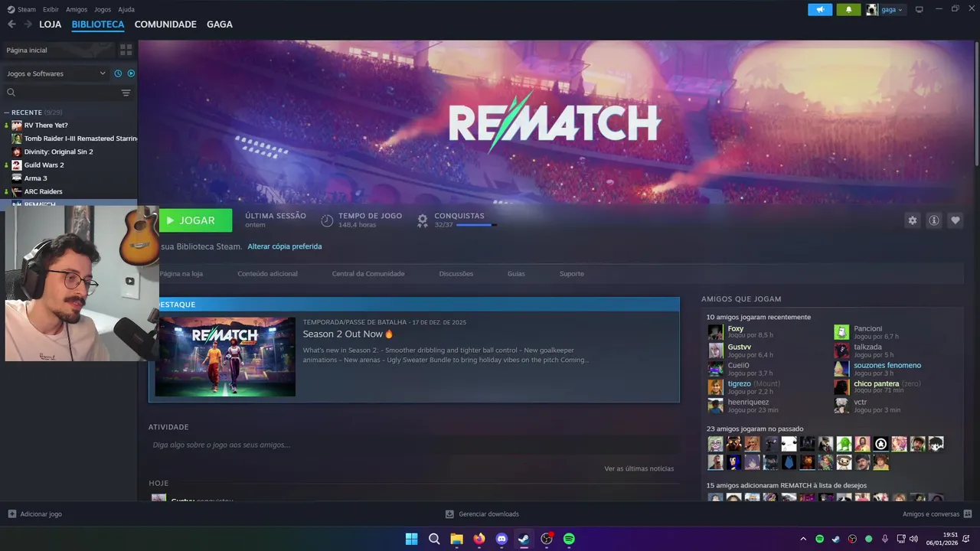Click Alterar cópia preferida link
The width and height of the screenshot is (980, 551).
(x=284, y=246)
